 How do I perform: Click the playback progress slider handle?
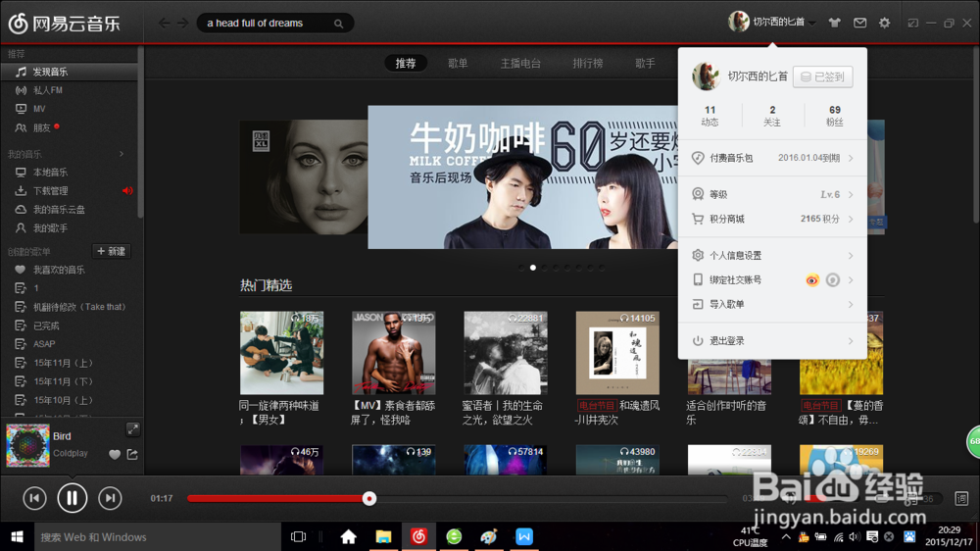(369, 498)
